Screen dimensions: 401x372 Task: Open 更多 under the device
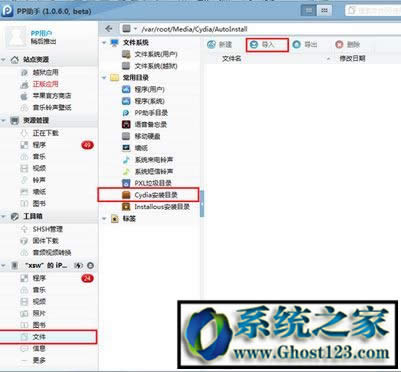[x=39, y=361]
